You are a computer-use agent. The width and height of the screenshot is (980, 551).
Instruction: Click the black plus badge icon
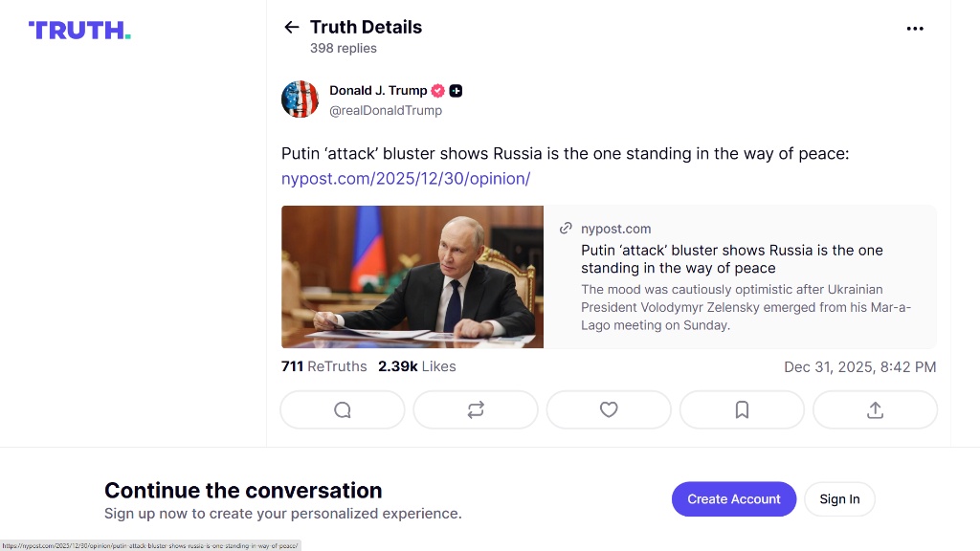click(457, 91)
